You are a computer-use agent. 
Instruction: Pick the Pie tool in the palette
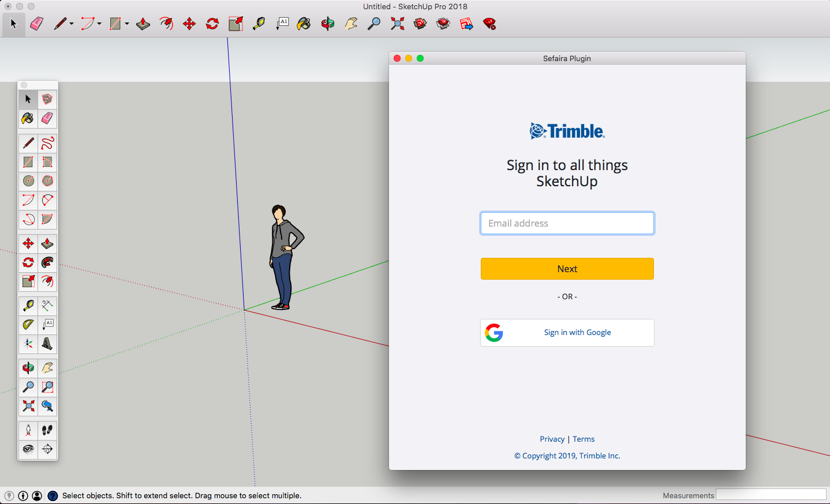coord(47,219)
